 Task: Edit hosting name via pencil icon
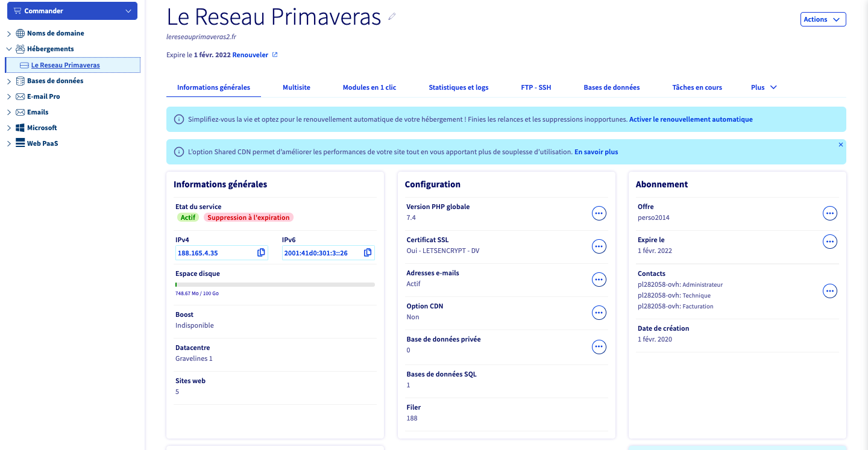tap(392, 17)
